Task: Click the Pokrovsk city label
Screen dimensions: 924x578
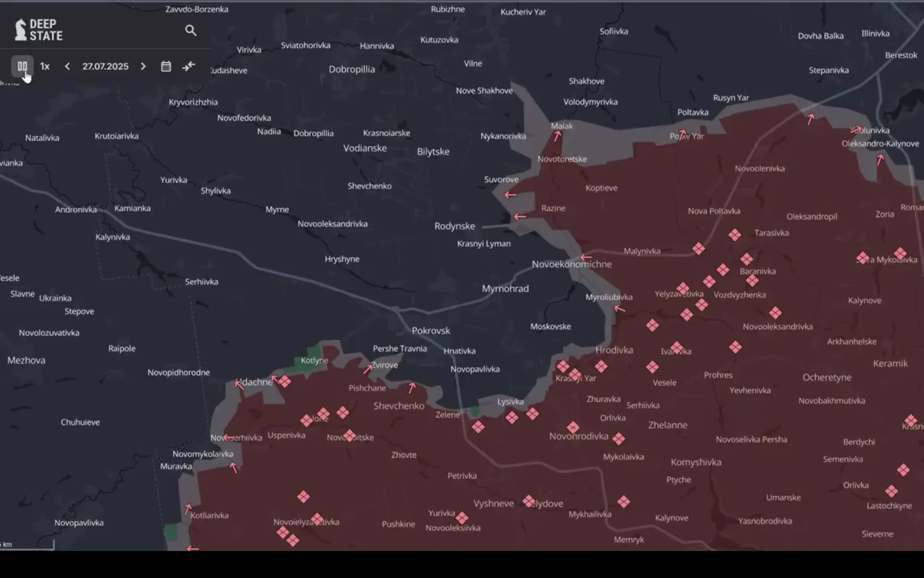Action: pos(431,330)
